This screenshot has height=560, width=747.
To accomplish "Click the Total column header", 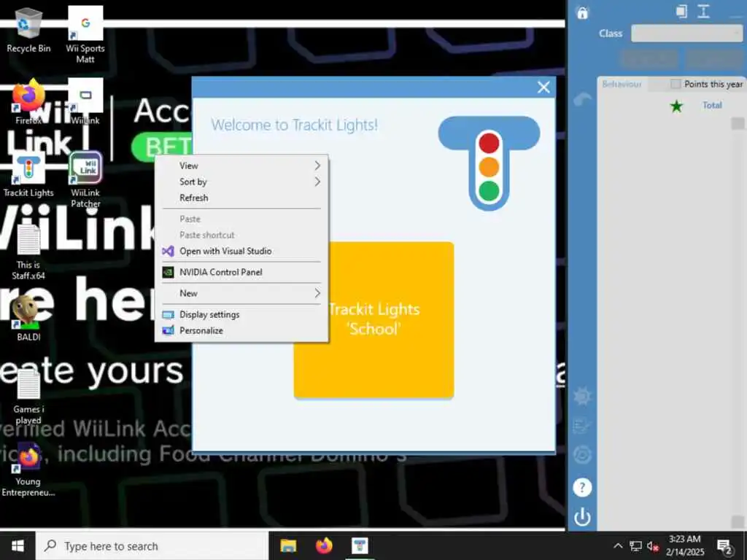I will point(712,105).
